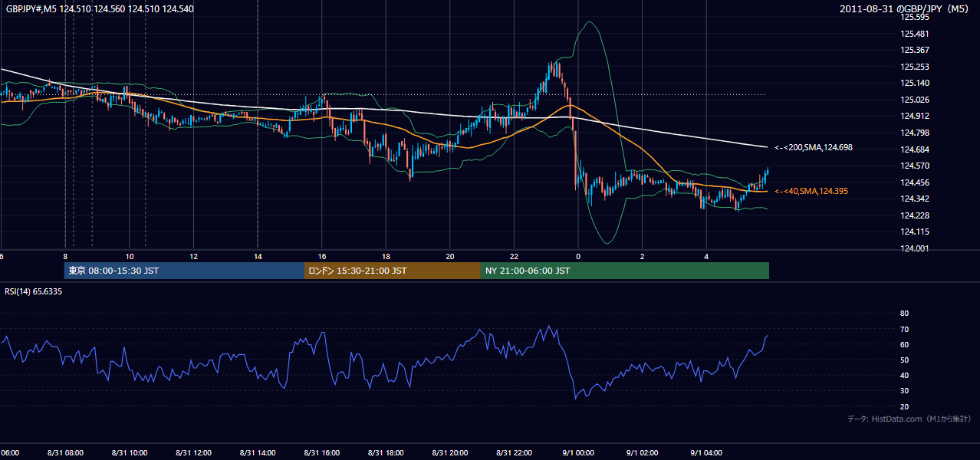This screenshot has width=980, height=460.
Task: Click RSI scale value 70
Action: pyautogui.click(x=904, y=329)
